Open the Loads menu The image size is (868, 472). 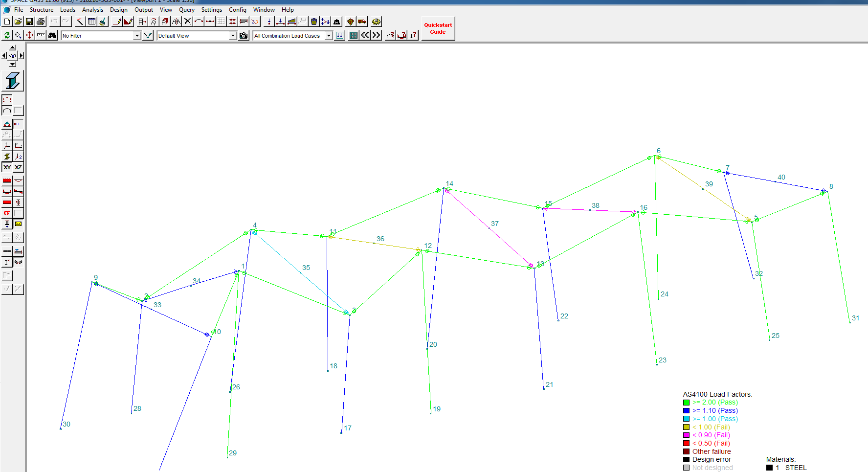pyautogui.click(x=67, y=10)
